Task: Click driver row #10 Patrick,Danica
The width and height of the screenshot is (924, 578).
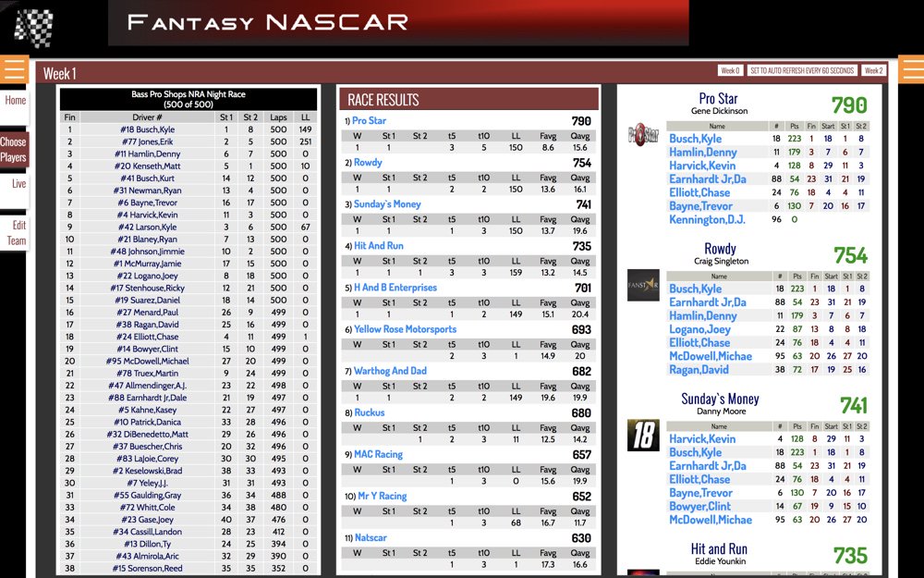Action: 188,423
